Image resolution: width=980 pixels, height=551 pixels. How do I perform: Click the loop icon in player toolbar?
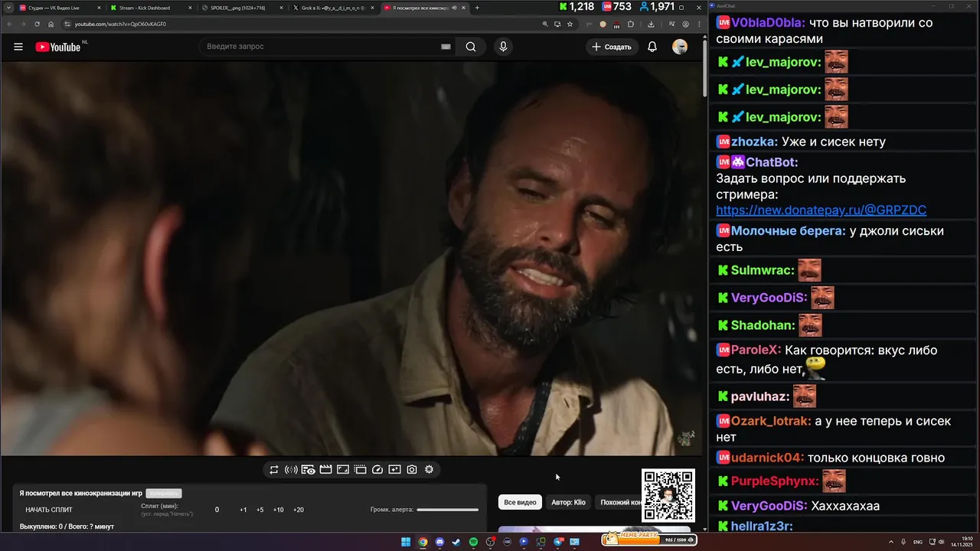point(273,469)
